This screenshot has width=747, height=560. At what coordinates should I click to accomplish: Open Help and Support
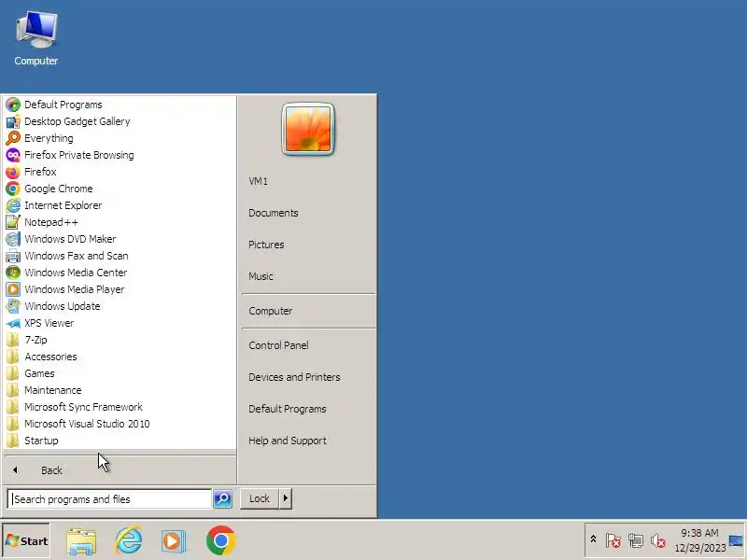288,441
